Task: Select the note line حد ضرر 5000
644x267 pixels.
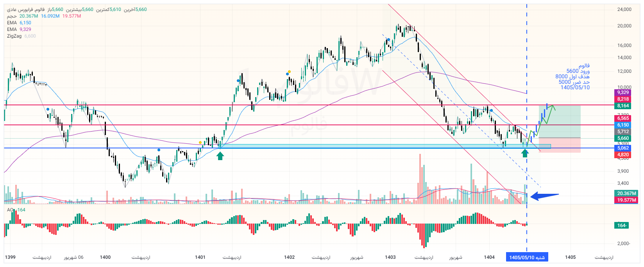Action: tap(574, 82)
